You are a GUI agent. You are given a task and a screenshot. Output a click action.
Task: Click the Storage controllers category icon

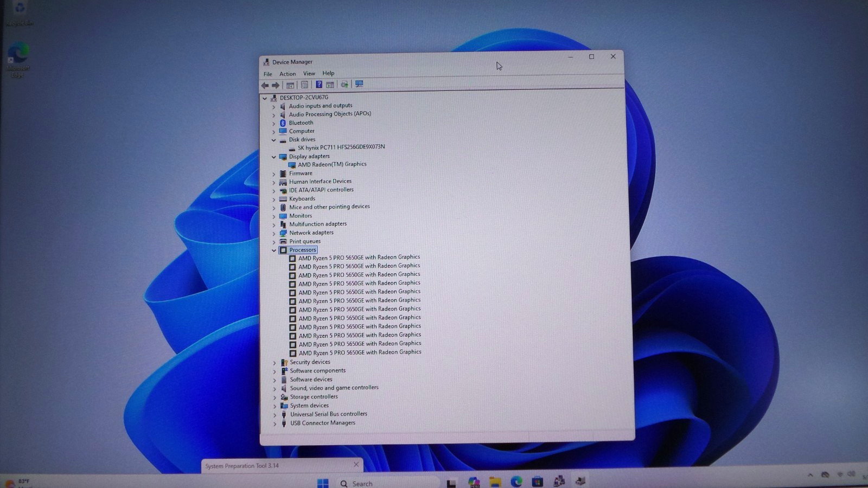284,397
